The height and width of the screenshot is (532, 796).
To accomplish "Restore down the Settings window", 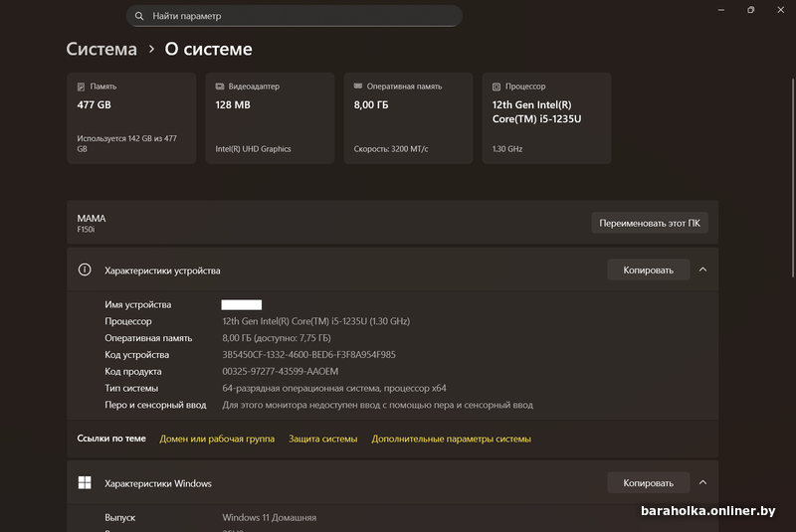I will coord(751,10).
